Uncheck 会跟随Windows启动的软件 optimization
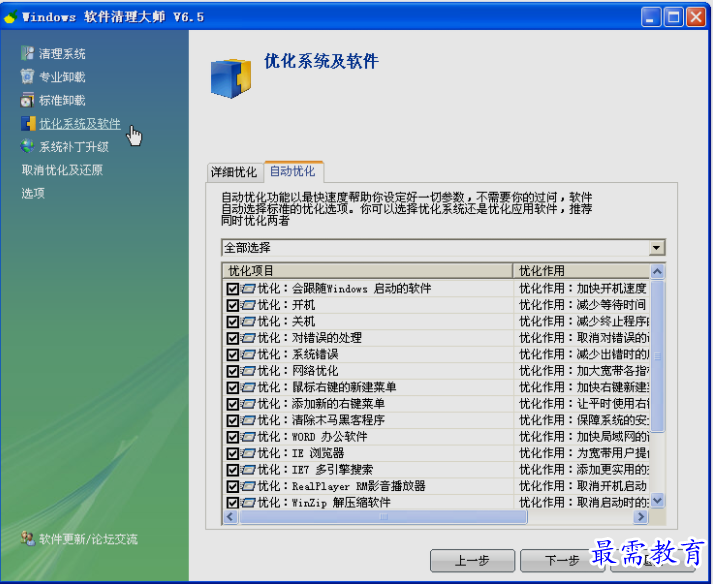Screen dimensions: 713x584 coord(232,289)
